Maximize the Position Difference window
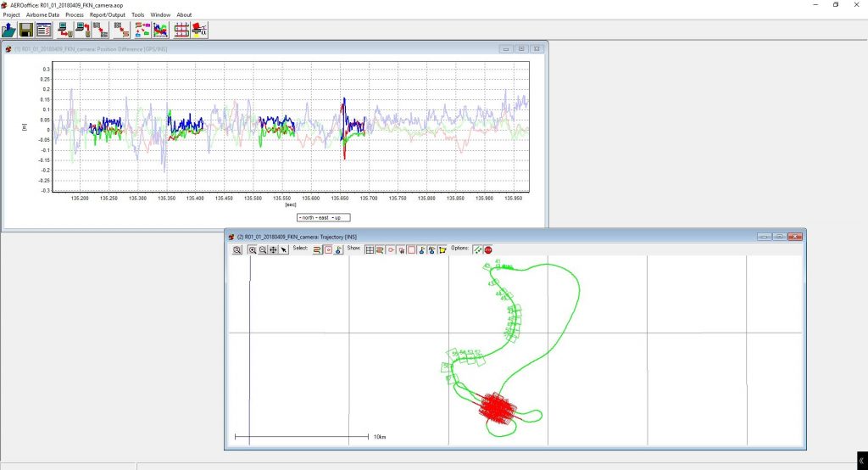The width and height of the screenshot is (868, 470). point(521,48)
